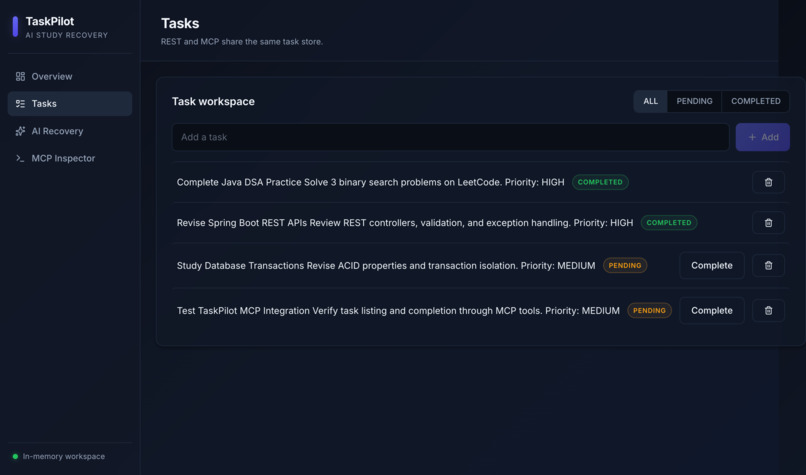This screenshot has width=806, height=475.
Task: Focus the Add a task input field
Action: click(450, 137)
